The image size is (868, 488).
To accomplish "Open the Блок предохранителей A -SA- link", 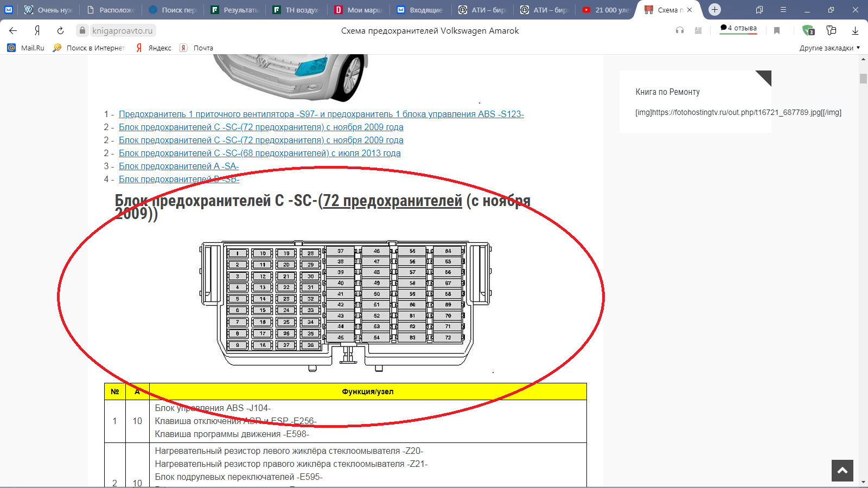I will 178,166.
